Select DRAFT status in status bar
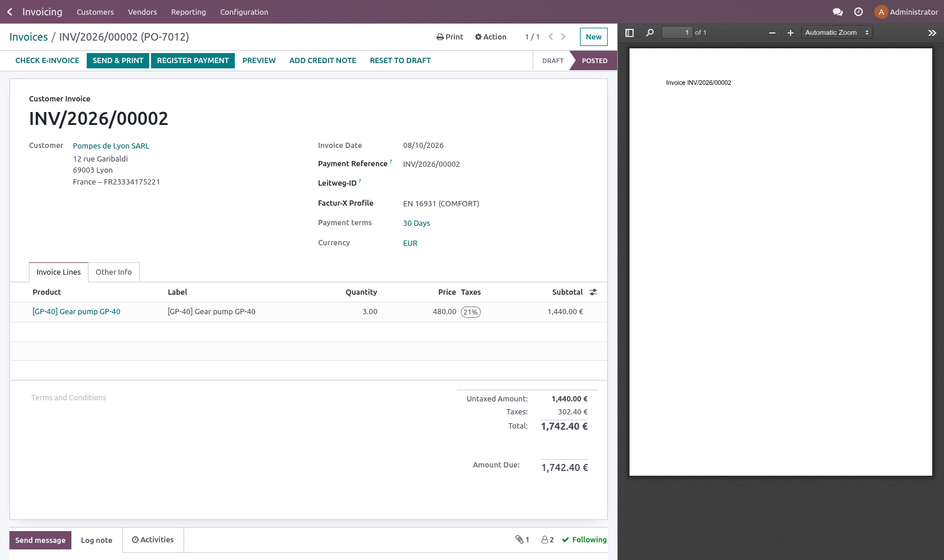Viewport: 944px width, 560px height. coord(553,61)
